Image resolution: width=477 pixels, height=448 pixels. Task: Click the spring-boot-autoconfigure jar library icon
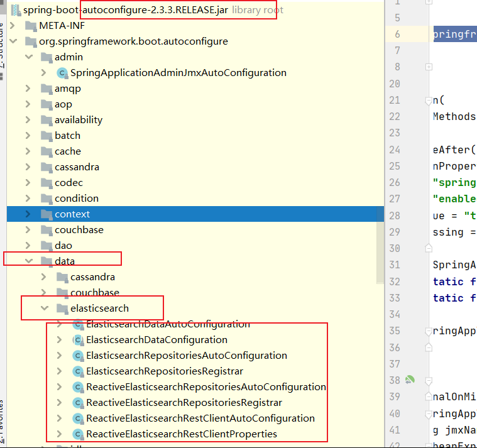(16, 10)
